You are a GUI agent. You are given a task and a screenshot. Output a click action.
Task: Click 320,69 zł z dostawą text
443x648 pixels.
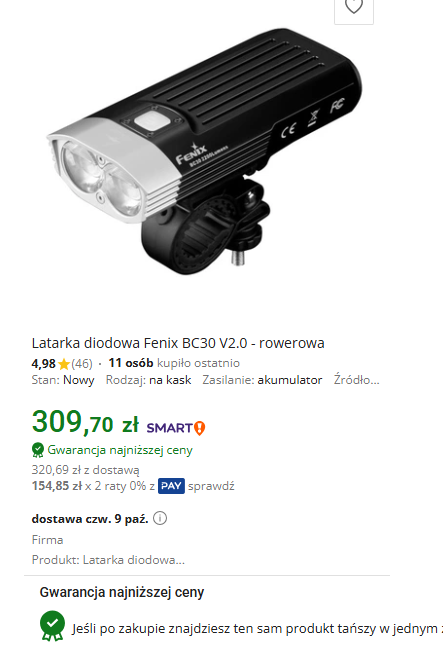click(x=86, y=470)
